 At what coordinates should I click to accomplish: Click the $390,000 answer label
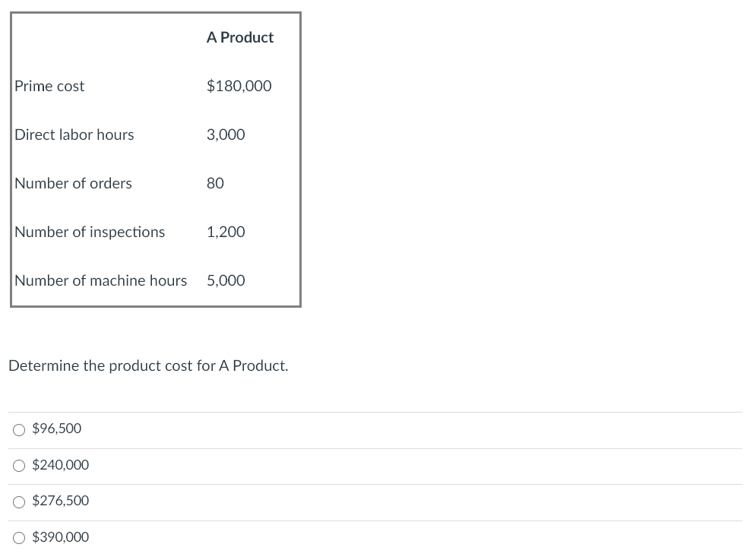[x=60, y=537]
